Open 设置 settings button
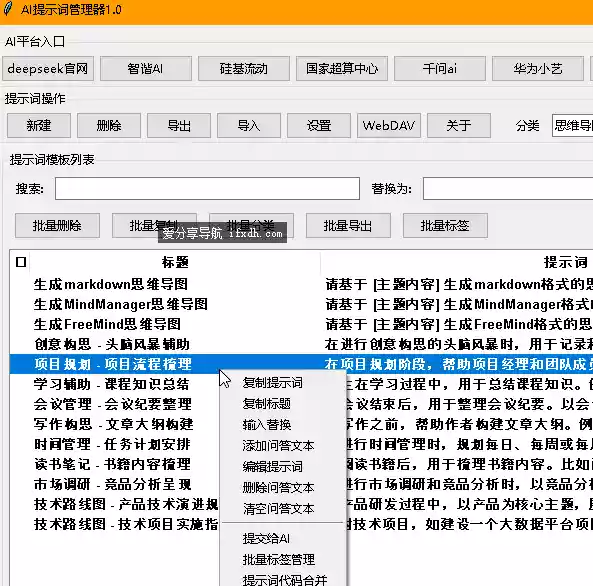593x586 pixels. (x=319, y=126)
